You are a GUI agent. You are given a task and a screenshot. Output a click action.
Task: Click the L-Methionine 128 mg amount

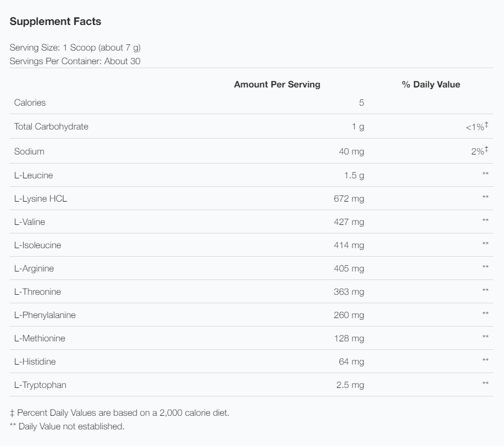point(348,339)
